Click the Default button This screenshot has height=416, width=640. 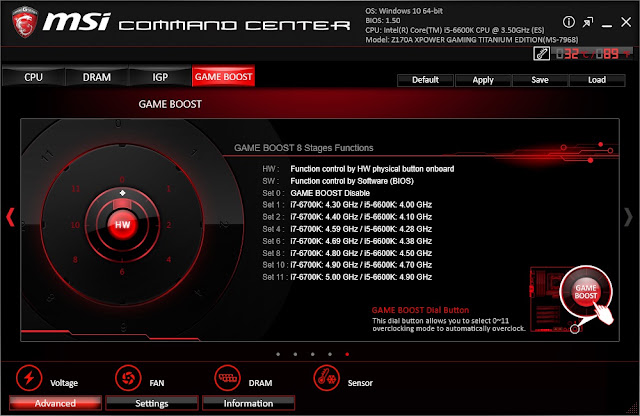coord(425,80)
